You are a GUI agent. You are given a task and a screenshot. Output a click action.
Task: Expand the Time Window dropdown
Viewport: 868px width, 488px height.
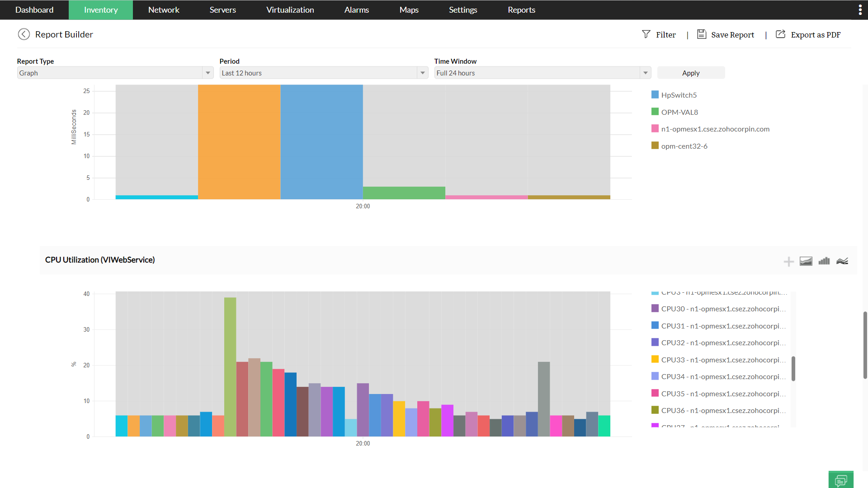point(645,73)
